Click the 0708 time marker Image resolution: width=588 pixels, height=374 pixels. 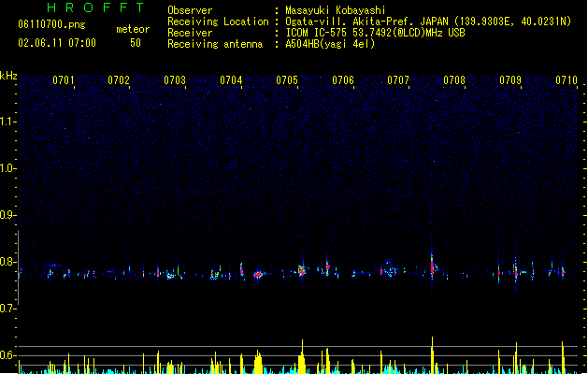[454, 80]
